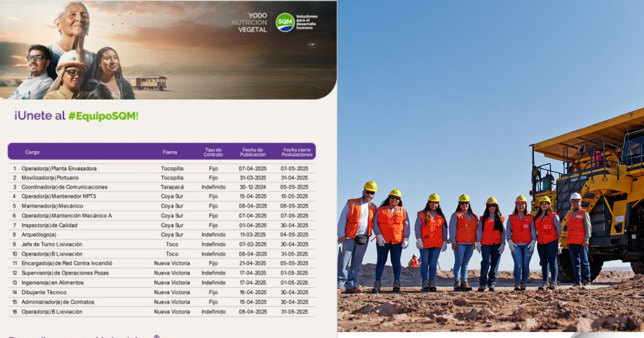
Task: Click the publication date '21-04-2025'
Action: [253, 263]
